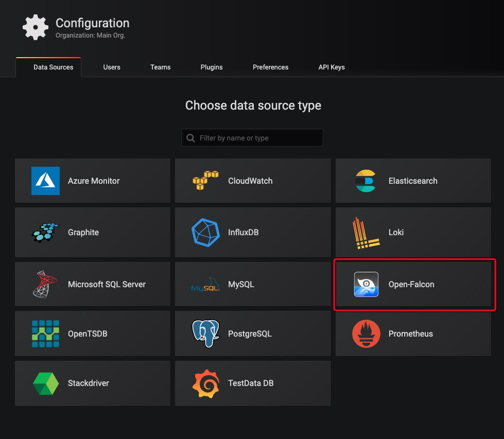Pick the PostgreSQL label
Screen dimensions: 504x439
tap(250, 333)
